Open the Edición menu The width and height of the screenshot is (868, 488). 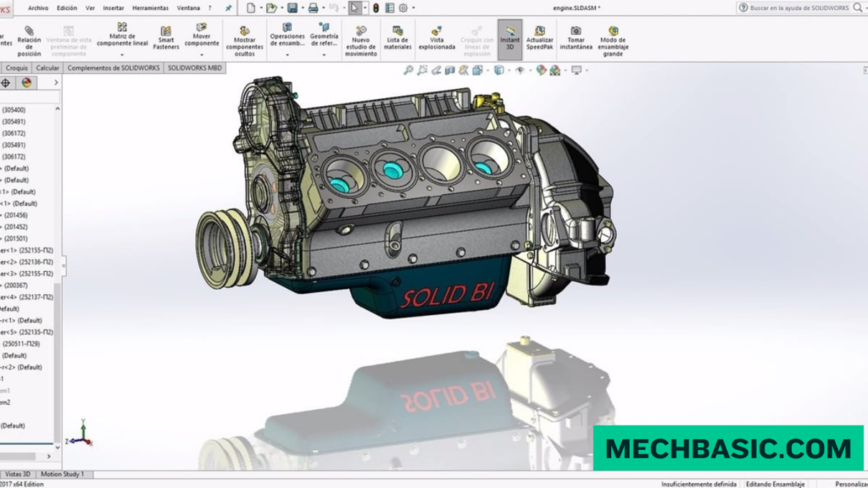[67, 8]
